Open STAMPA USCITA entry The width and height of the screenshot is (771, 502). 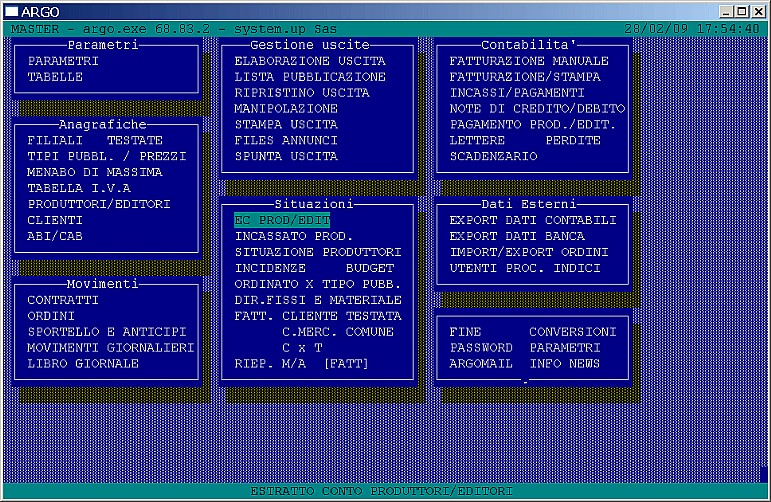(x=285, y=125)
